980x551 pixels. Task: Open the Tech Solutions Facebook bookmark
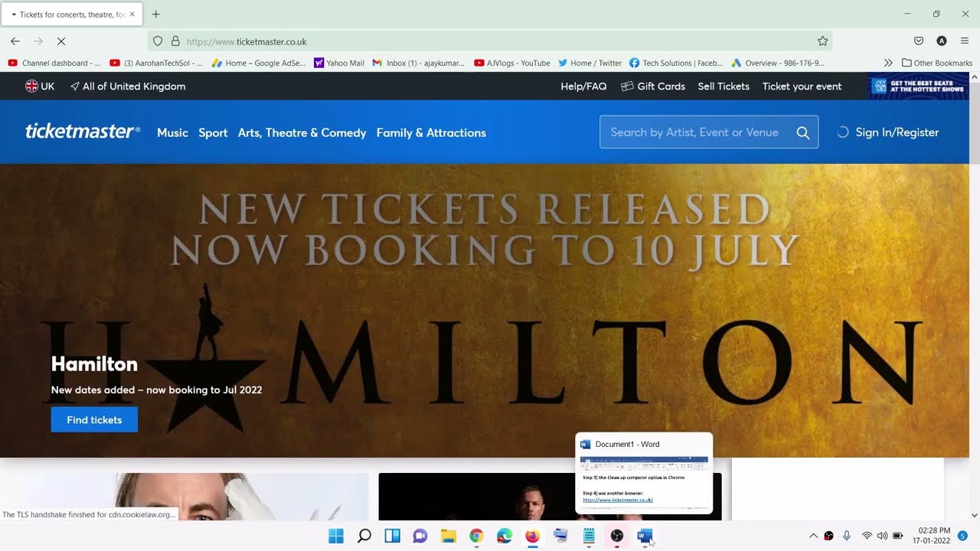pos(676,63)
